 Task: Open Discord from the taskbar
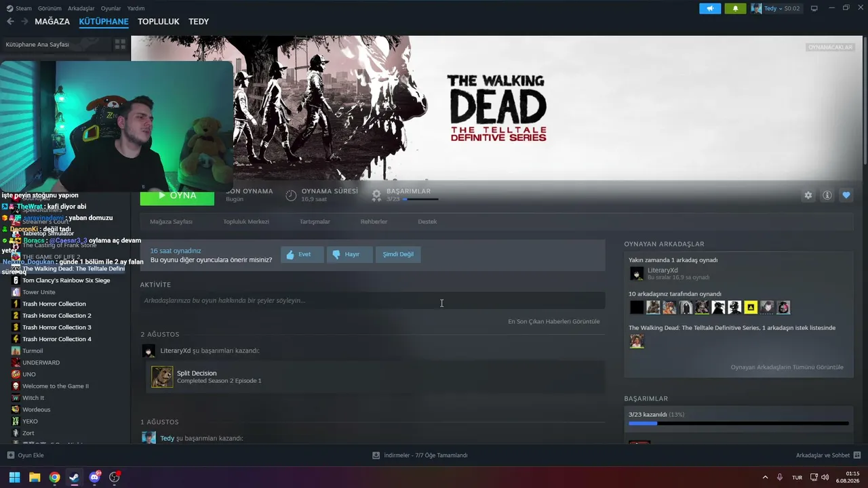pyautogui.click(x=94, y=477)
